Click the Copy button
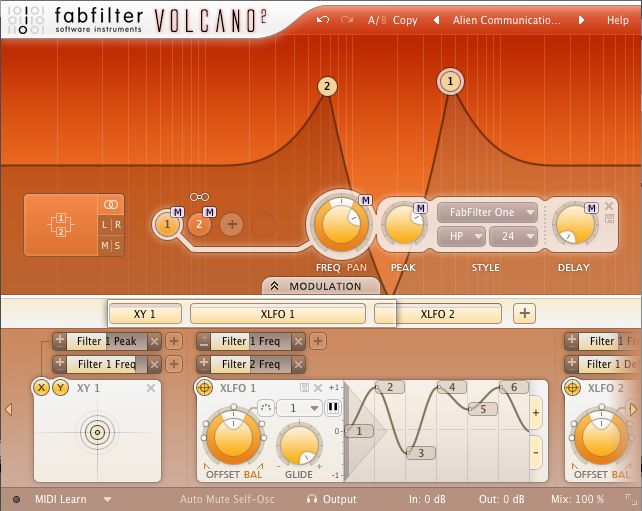The width and height of the screenshot is (642, 511). click(405, 20)
